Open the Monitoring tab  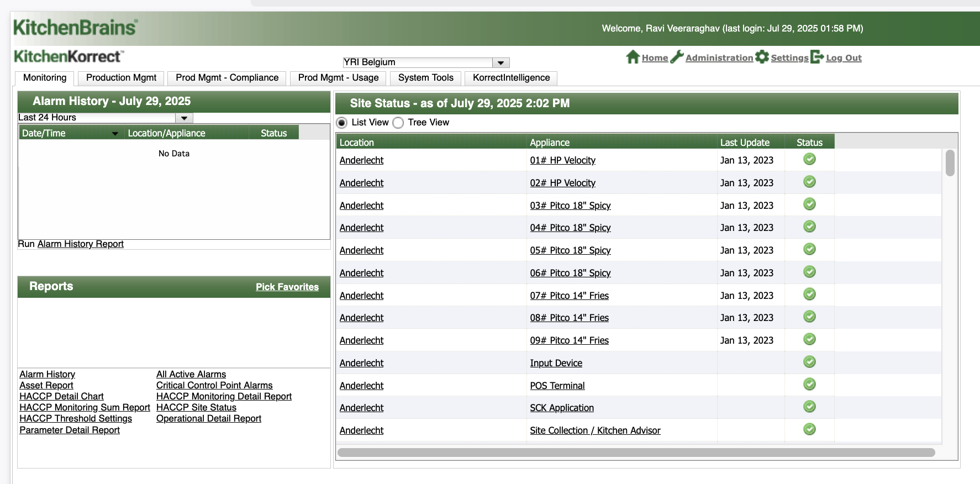[45, 78]
